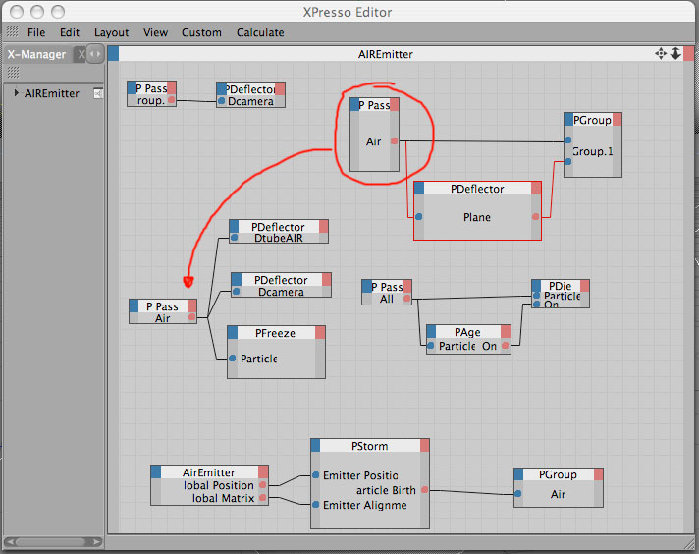Click the zoom arrow icon in AIREmitter header

pyautogui.click(x=675, y=53)
